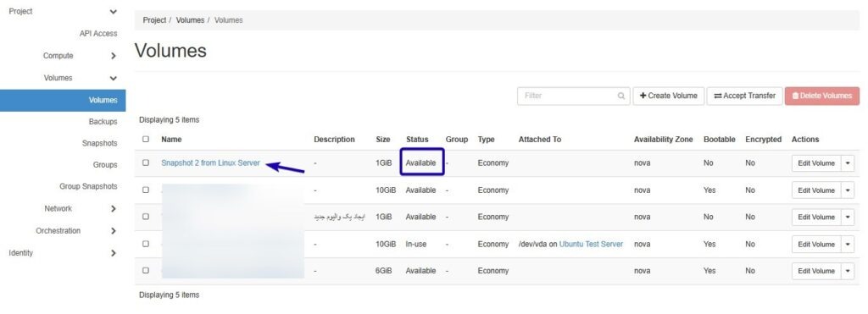The width and height of the screenshot is (868, 314).
Task: Open actions dropdown for first 10GiB Available volume
Action: pyautogui.click(x=848, y=190)
